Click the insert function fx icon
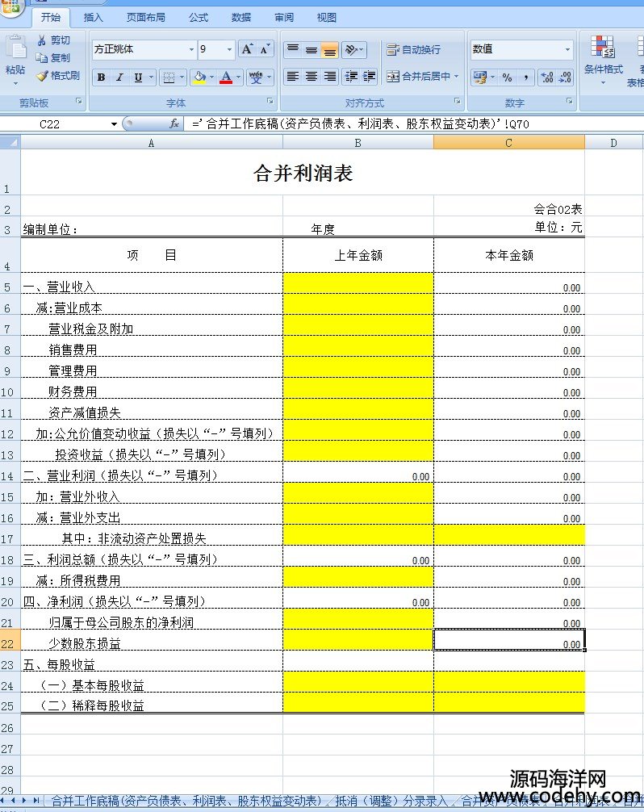Viewport: 644px width, 812px height. pyautogui.click(x=174, y=123)
